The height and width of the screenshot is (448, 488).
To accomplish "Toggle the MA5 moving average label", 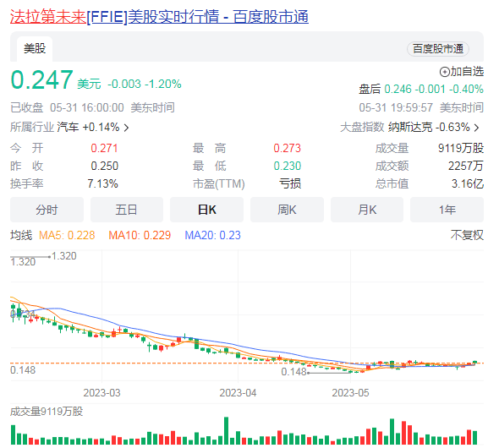I will (67, 235).
